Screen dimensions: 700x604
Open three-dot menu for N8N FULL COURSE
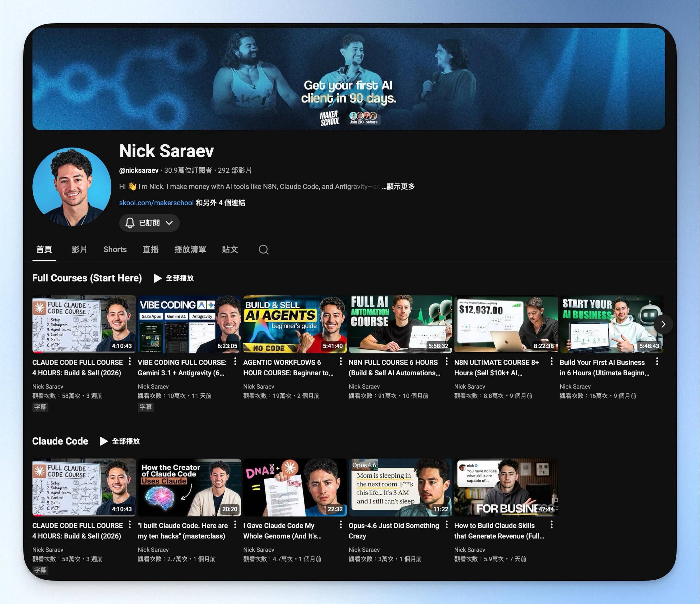click(x=446, y=361)
